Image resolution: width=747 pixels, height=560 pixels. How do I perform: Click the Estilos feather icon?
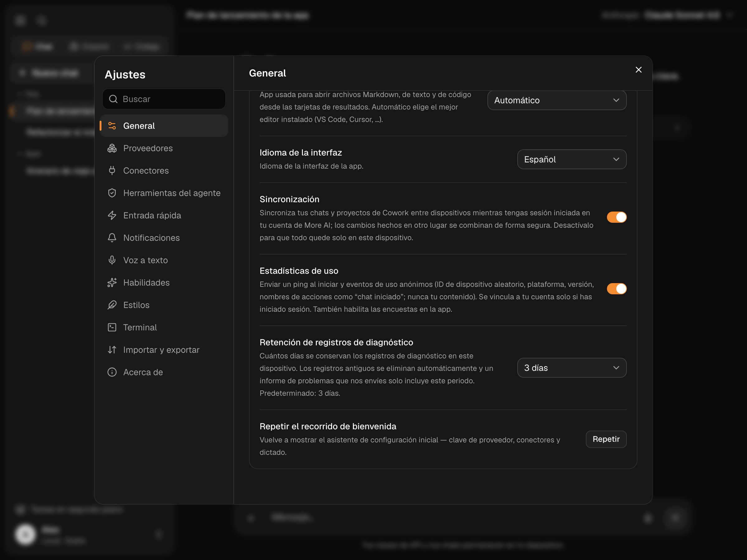point(112,305)
